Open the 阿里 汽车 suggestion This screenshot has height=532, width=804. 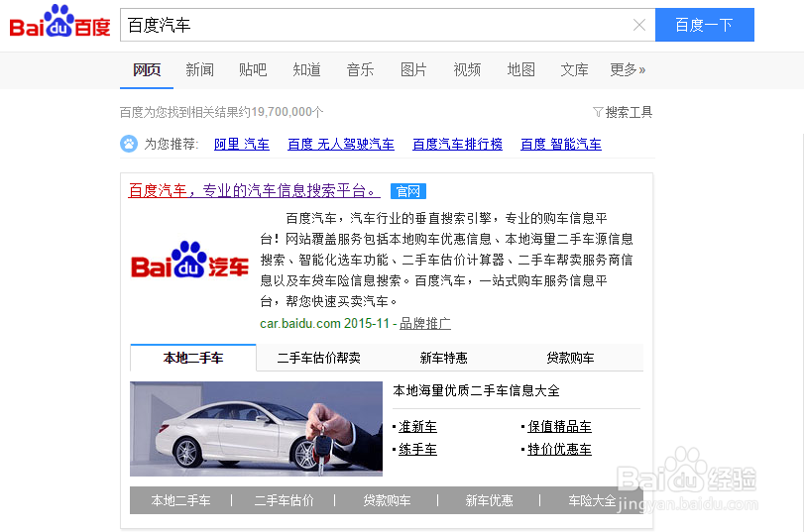pos(242,144)
